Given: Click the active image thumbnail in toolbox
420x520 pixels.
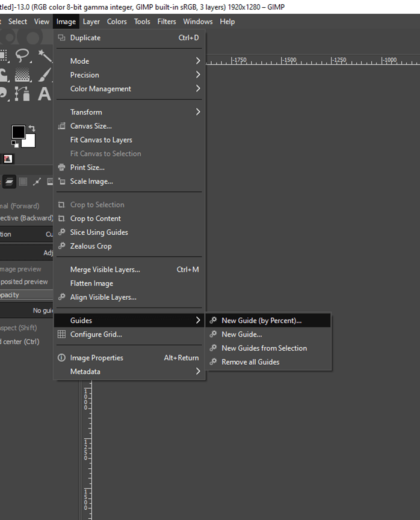Looking at the screenshot, I should (x=8, y=159).
